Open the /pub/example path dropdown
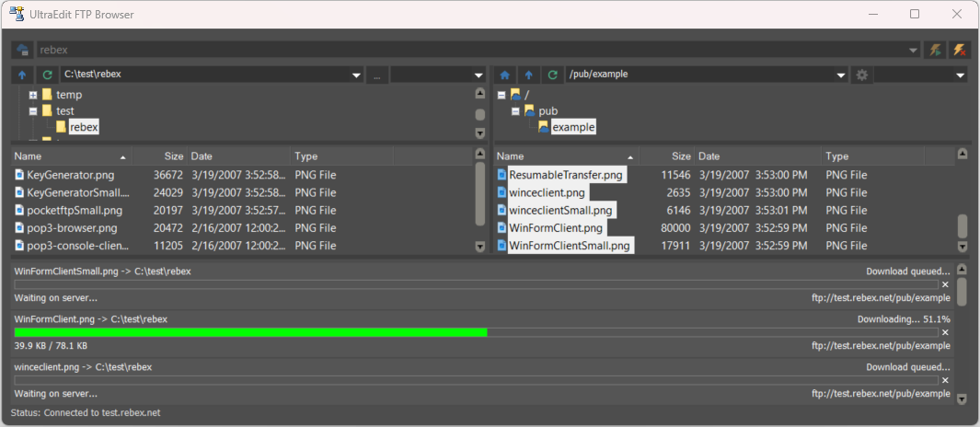 click(840, 75)
